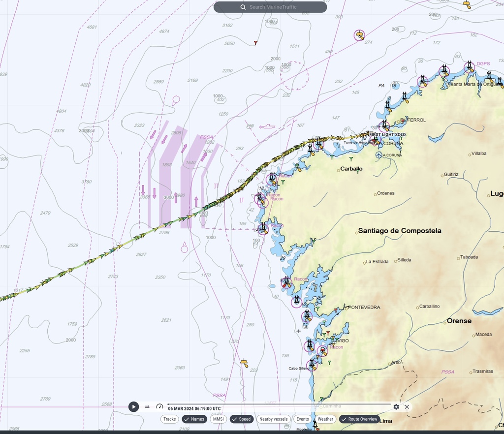Toggle the Events chip

(x=303, y=419)
